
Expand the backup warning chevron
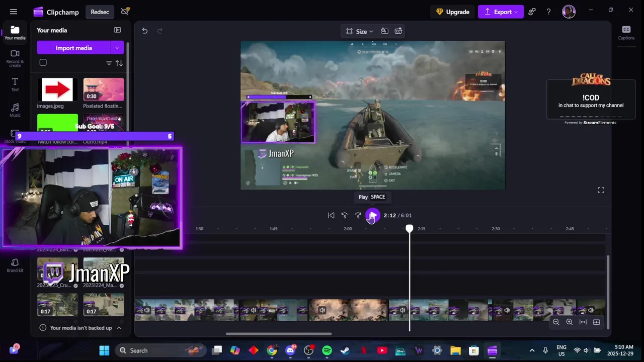click(119, 328)
